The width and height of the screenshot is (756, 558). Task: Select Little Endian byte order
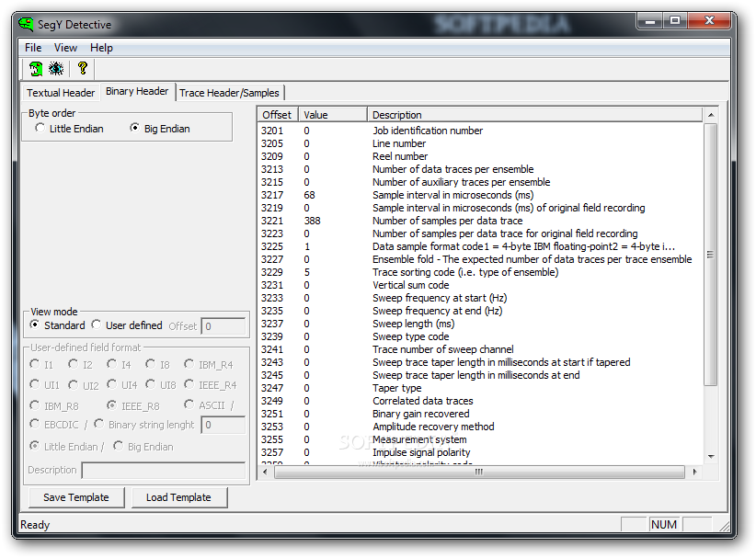[69, 129]
